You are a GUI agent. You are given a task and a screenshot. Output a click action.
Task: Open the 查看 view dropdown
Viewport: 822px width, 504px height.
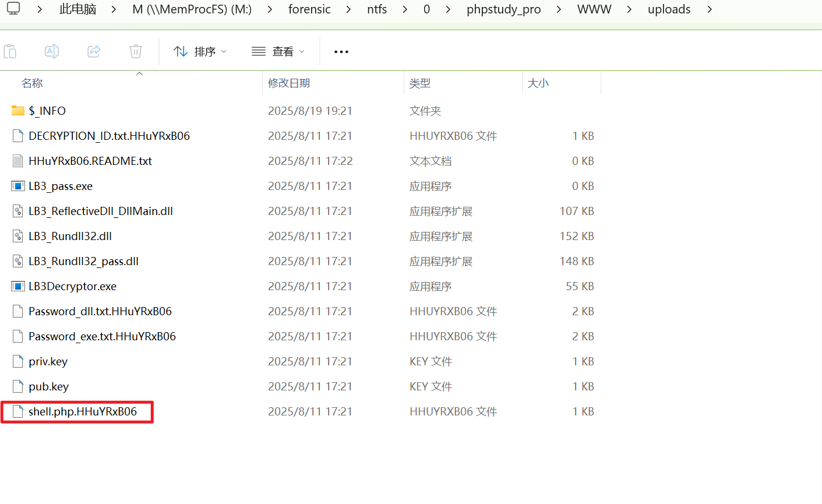pos(278,52)
